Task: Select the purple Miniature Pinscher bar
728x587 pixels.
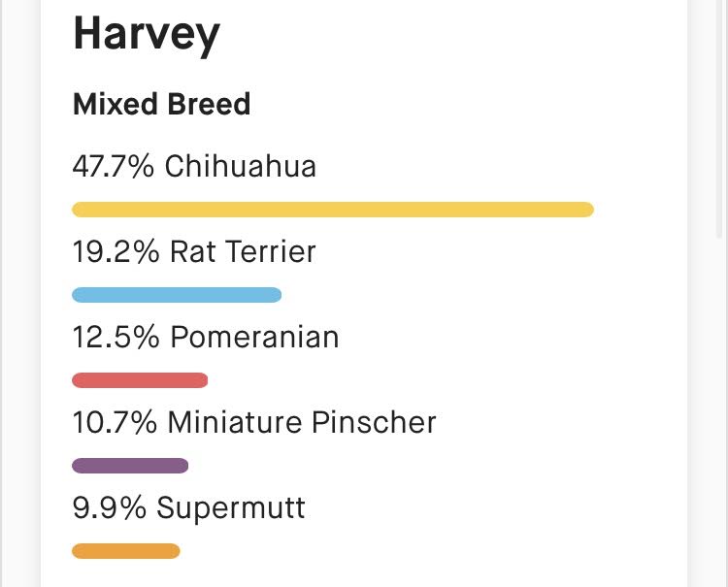Action: [130, 466]
